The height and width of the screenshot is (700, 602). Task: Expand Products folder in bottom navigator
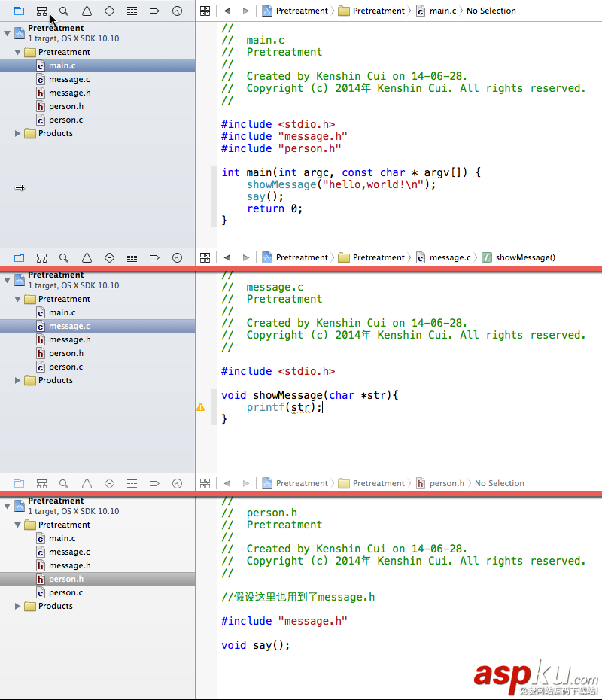[18, 606]
